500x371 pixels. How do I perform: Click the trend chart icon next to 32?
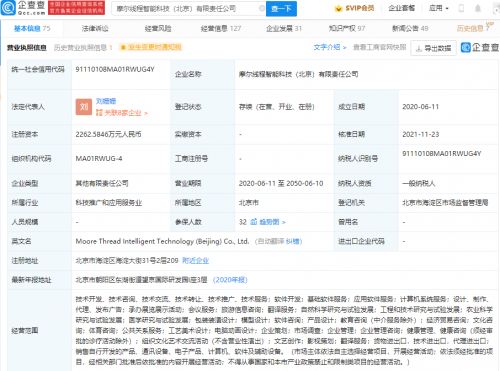[254, 222]
